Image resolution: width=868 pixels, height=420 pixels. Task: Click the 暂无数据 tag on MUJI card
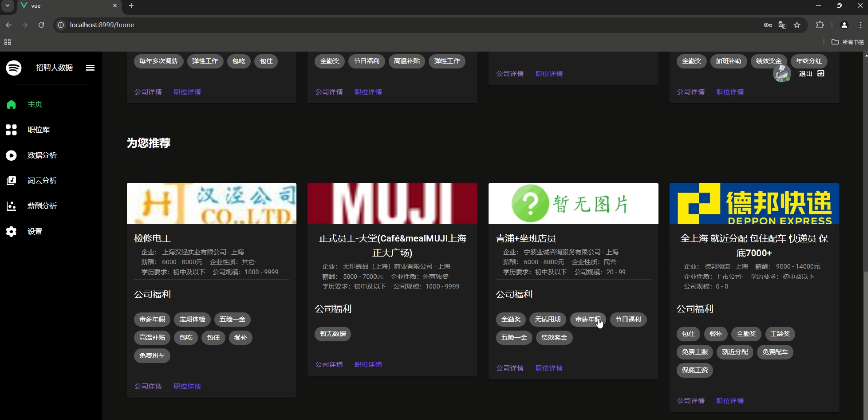(333, 334)
